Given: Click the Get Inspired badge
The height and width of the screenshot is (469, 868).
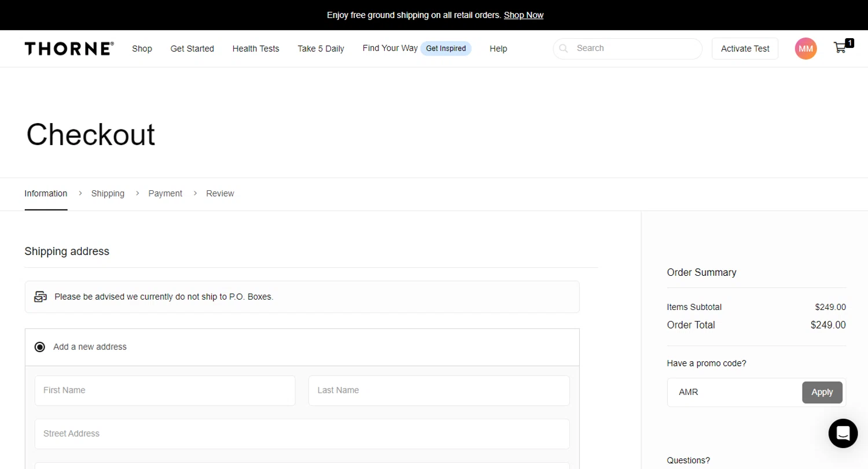Looking at the screenshot, I should pos(446,49).
